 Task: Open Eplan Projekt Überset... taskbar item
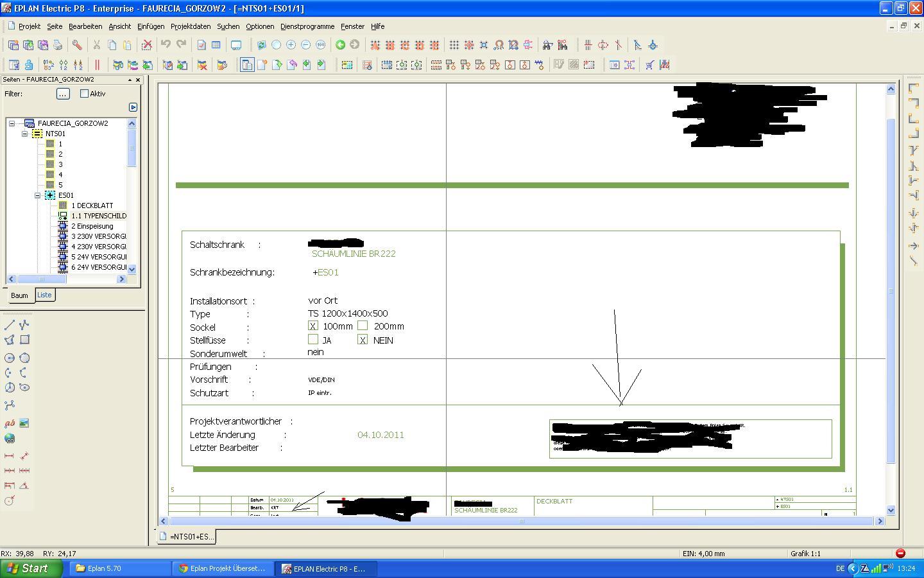click(222, 568)
